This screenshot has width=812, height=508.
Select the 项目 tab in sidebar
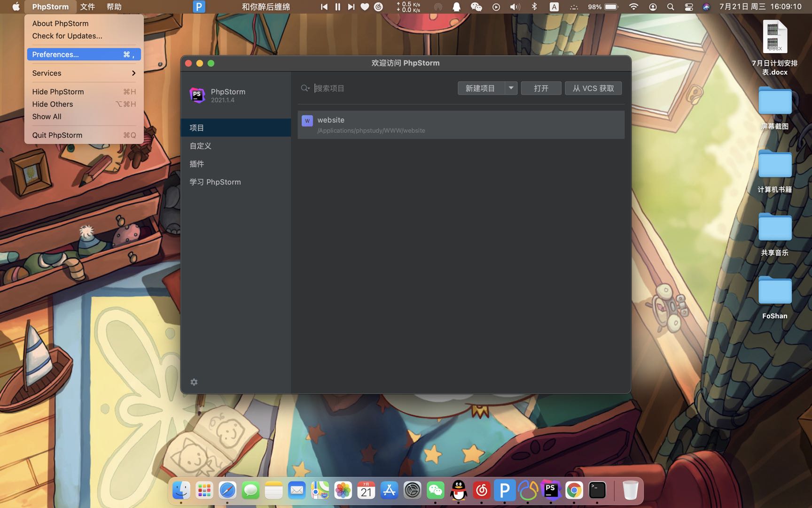pos(236,127)
